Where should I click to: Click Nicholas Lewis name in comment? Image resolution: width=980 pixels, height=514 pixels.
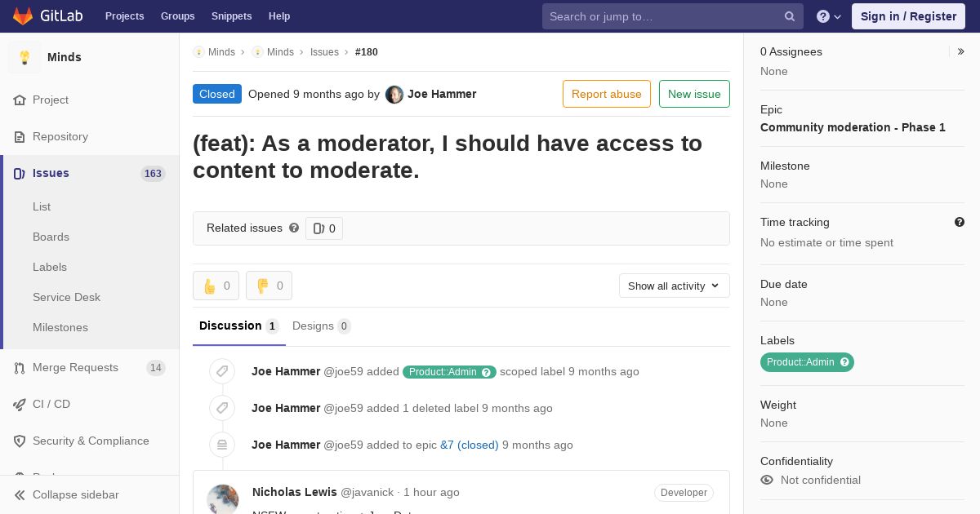(295, 492)
